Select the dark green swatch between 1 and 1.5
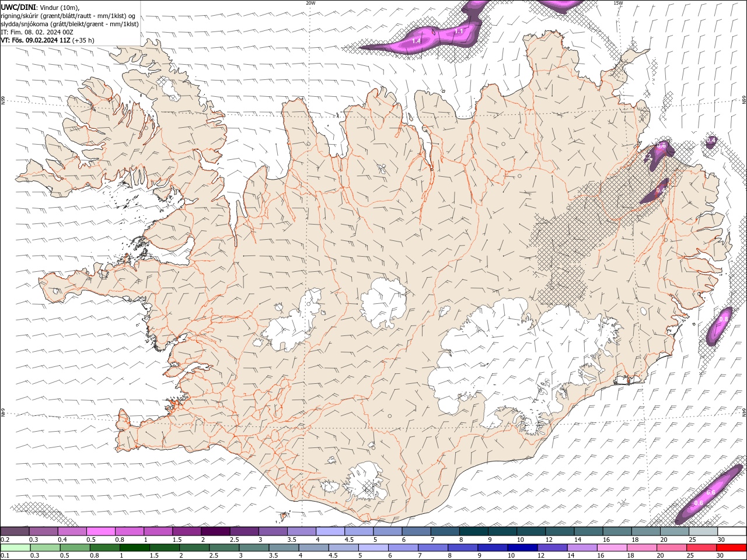The height and width of the screenshot is (560, 747). tap(134, 548)
